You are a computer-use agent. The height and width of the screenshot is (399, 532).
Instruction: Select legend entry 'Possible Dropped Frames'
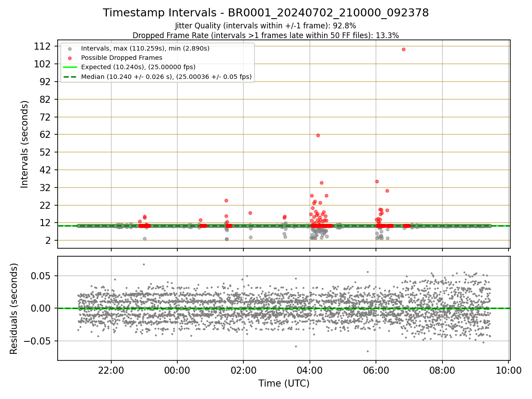(x=121, y=58)
